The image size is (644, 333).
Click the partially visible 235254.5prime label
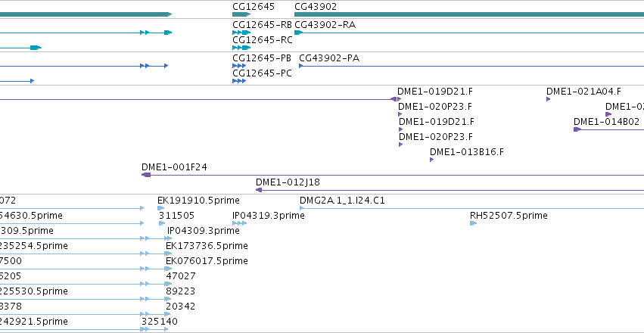pos(34,245)
